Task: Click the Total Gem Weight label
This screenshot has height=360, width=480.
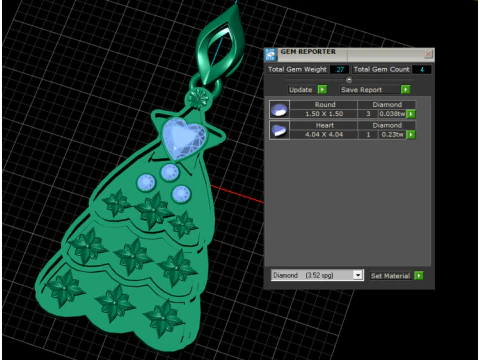Action: pos(297,69)
